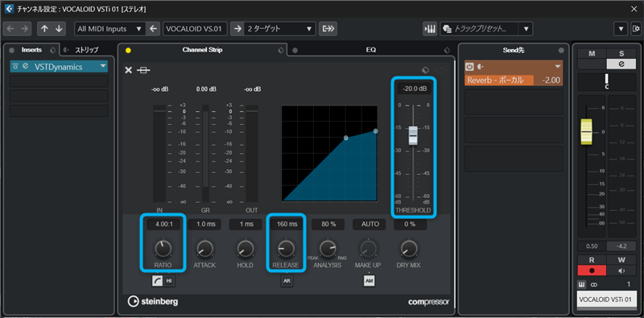This screenshot has width=644, height=318.
Task: Open the トラックプリセット preset field
Action: (479, 29)
